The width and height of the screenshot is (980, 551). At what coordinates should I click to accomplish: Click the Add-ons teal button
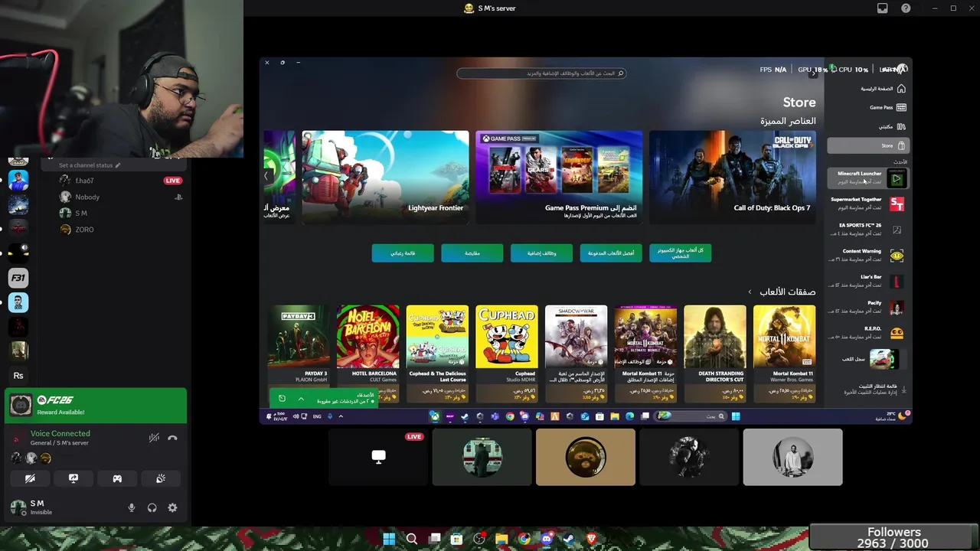[x=541, y=253]
